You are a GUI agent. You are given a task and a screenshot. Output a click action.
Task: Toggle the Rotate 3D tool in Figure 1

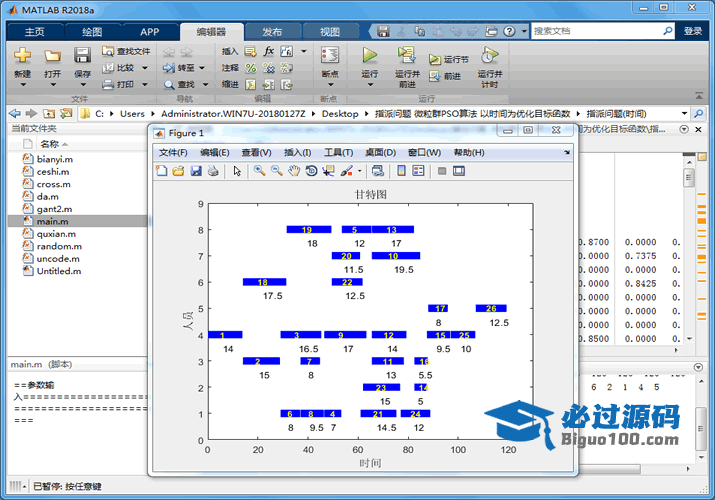click(311, 171)
